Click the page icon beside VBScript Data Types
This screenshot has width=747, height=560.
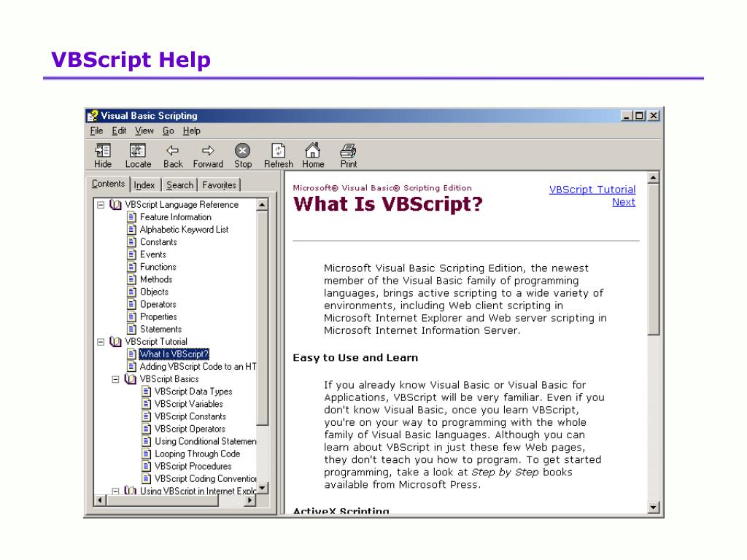pos(147,392)
